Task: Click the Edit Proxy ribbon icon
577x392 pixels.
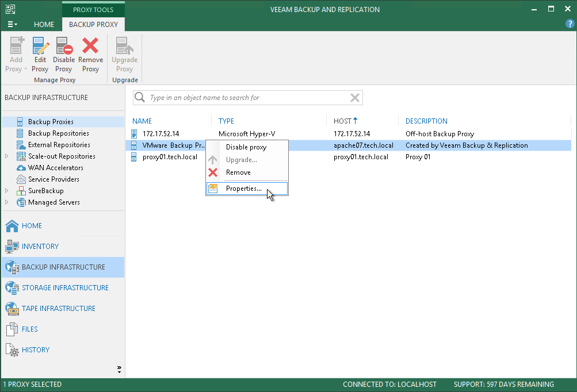Action: pos(40,45)
